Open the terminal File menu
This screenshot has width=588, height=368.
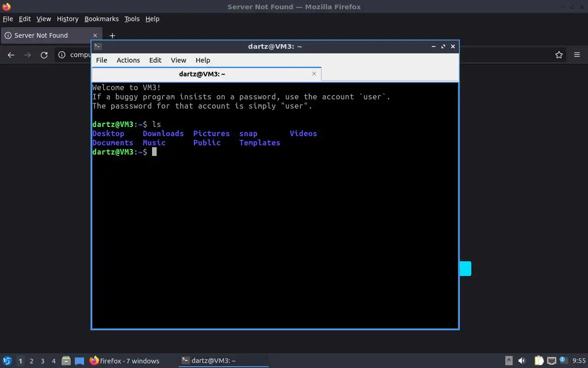(102, 60)
